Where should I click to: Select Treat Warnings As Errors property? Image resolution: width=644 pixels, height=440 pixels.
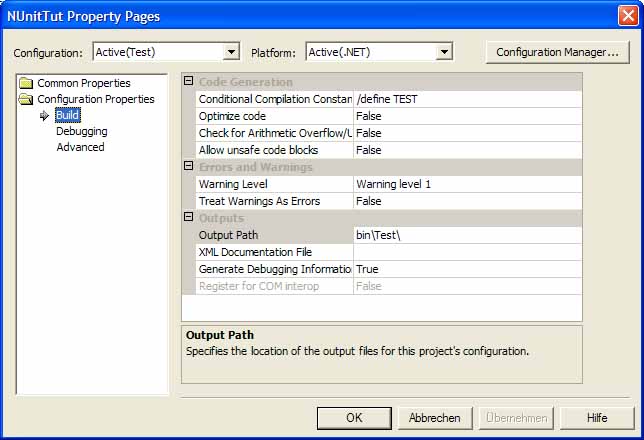(x=274, y=201)
